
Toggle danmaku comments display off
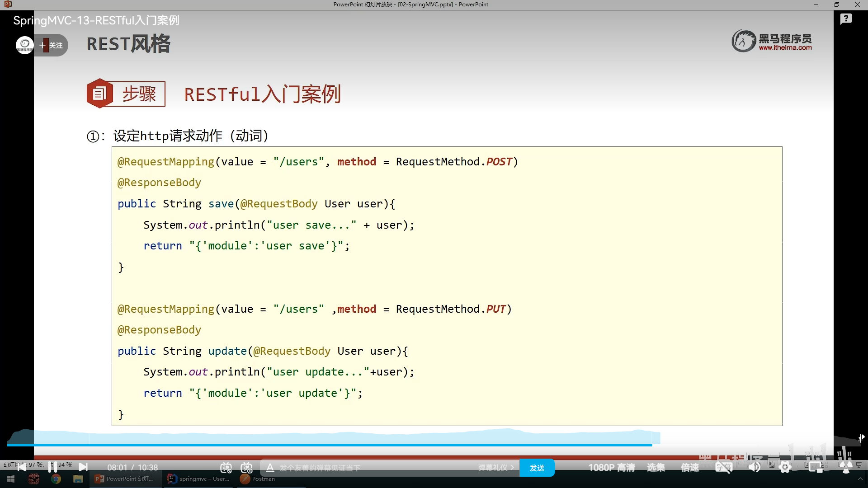226,468
